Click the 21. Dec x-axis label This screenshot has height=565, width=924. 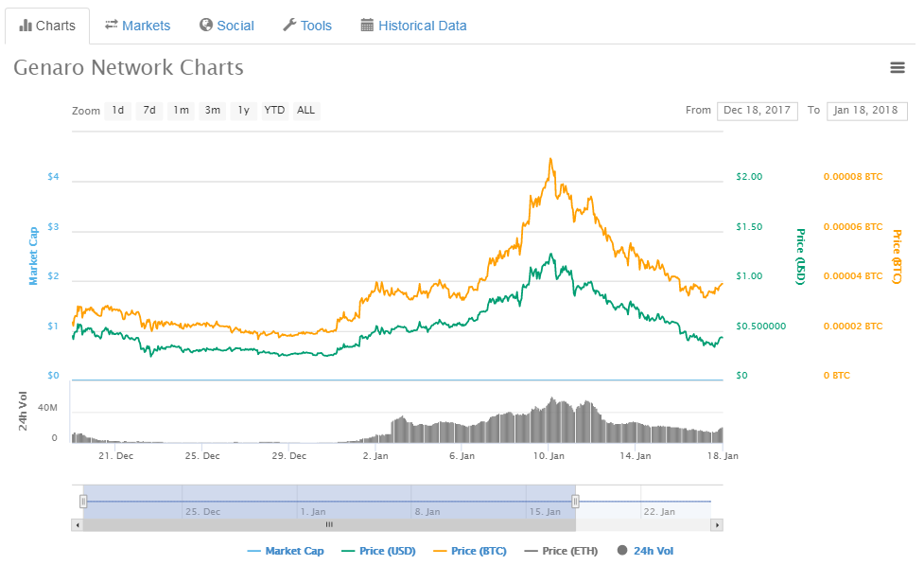tap(115, 456)
